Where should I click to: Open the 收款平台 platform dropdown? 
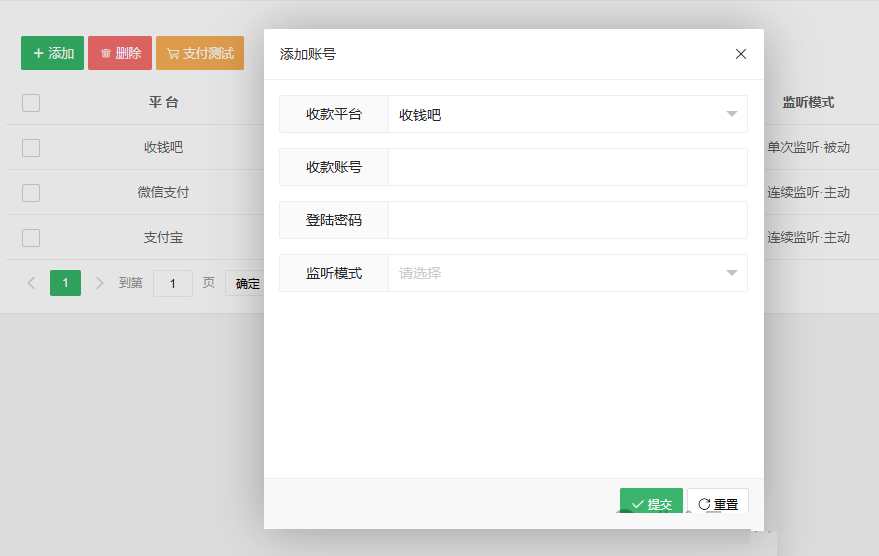click(x=567, y=114)
